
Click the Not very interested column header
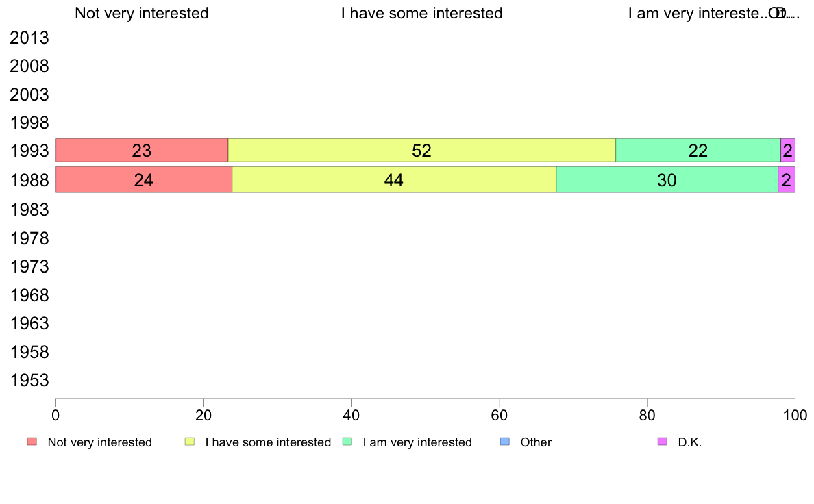tap(142, 13)
